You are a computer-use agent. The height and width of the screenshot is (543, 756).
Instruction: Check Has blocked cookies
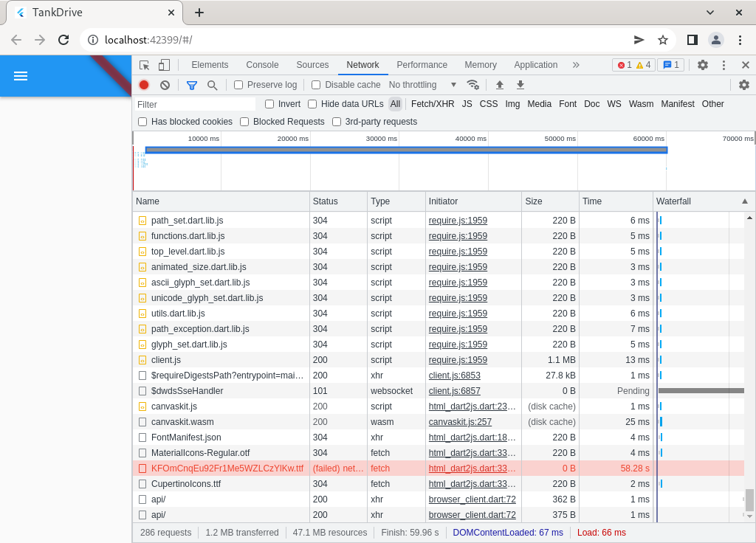coord(142,122)
